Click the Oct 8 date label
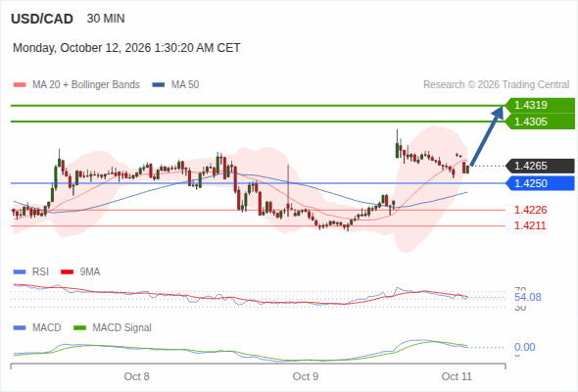This screenshot has height=392, width=578. 137,376
